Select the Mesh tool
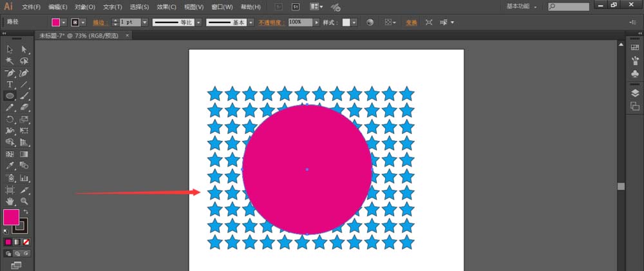644x271 pixels. pos(10,154)
